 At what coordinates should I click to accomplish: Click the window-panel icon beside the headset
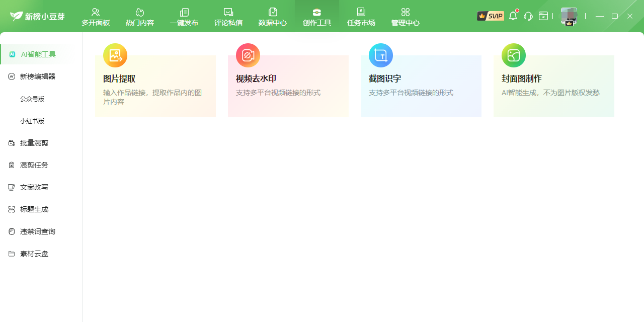(543, 16)
